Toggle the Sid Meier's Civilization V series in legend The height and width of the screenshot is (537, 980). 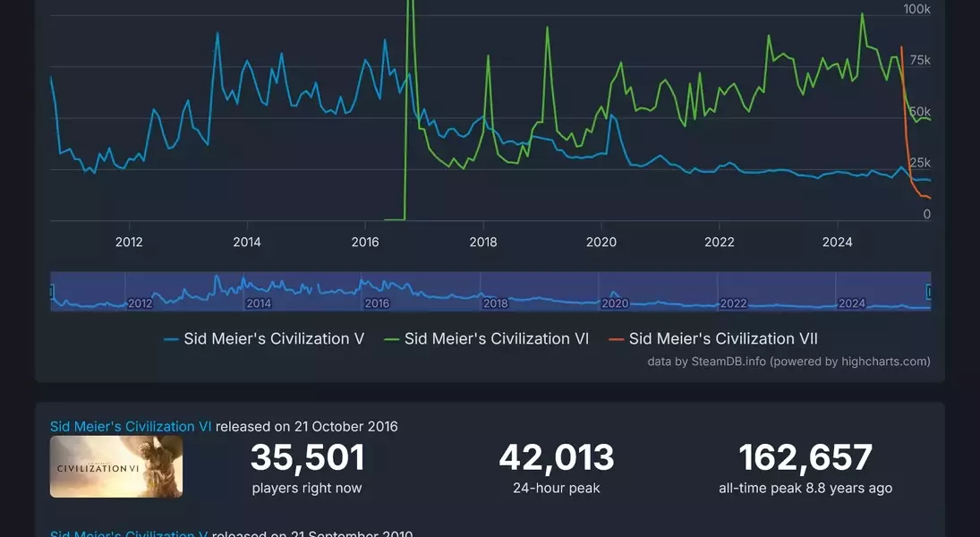pos(264,339)
